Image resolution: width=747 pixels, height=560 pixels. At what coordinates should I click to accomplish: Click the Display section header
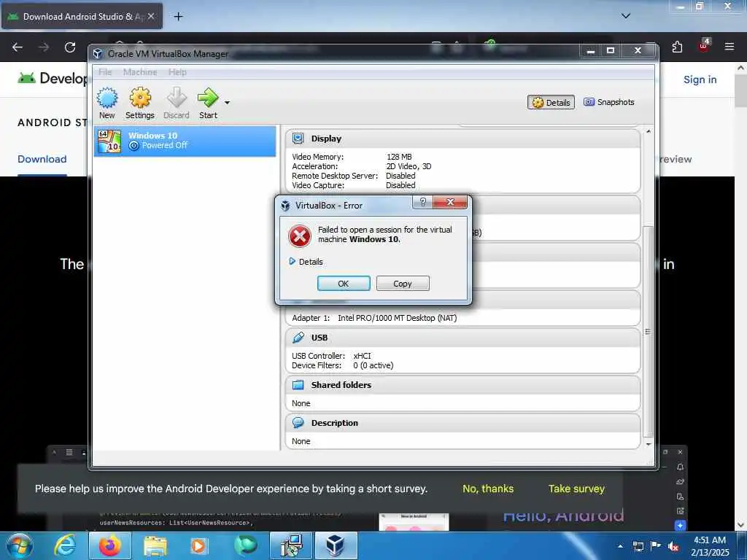(462, 139)
